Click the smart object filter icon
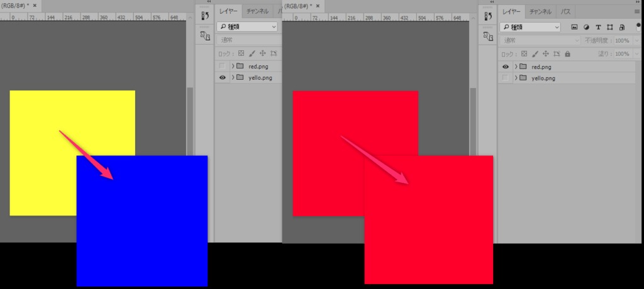The width and height of the screenshot is (644, 289). pyautogui.click(x=621, y=28)
